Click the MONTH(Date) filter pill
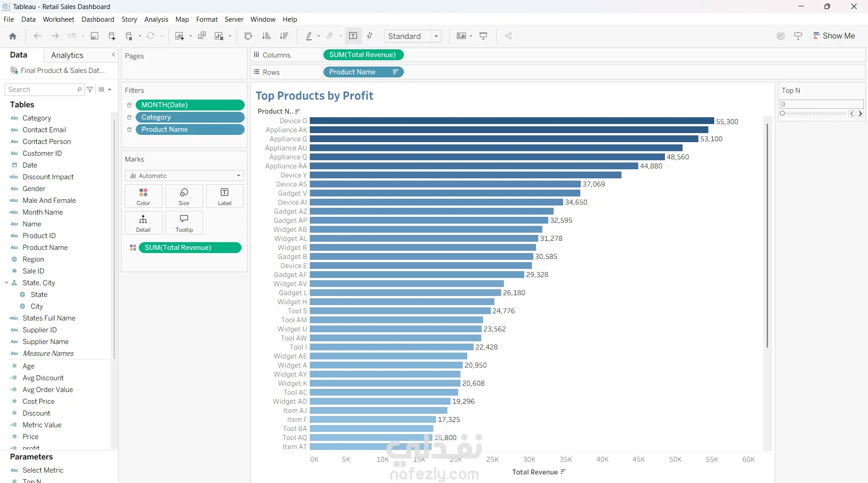868x483 pixels. 190,105
